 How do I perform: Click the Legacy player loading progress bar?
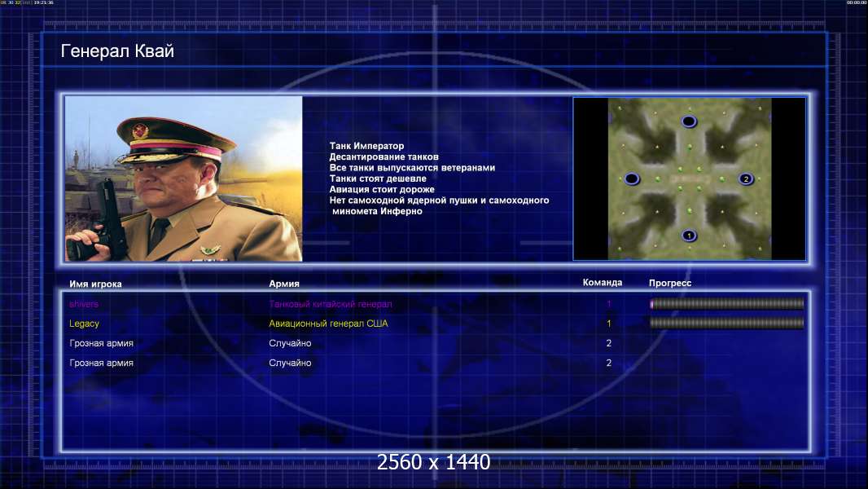click(727, 323)
